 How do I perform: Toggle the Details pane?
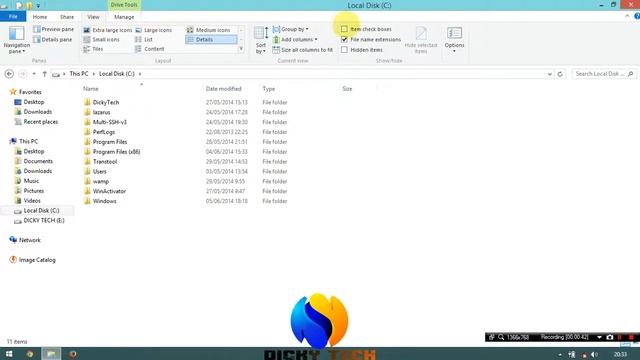(53, 40)
